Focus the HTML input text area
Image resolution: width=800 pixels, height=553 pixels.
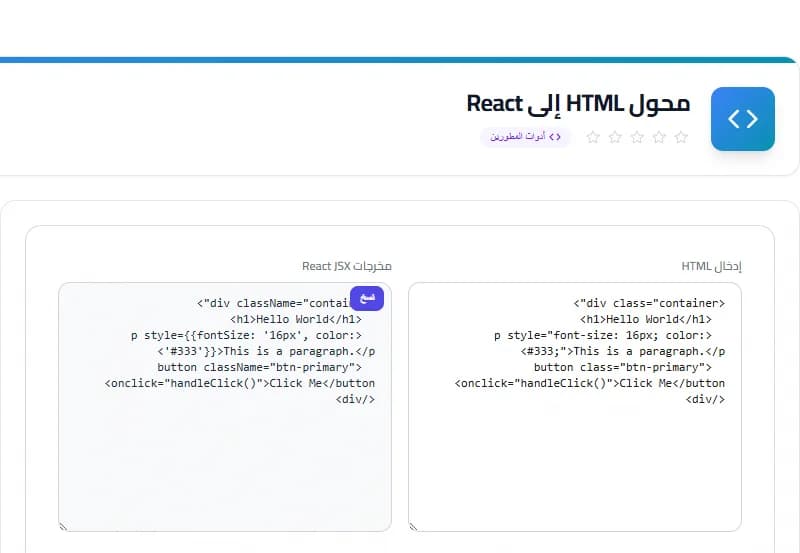(574, 407)
